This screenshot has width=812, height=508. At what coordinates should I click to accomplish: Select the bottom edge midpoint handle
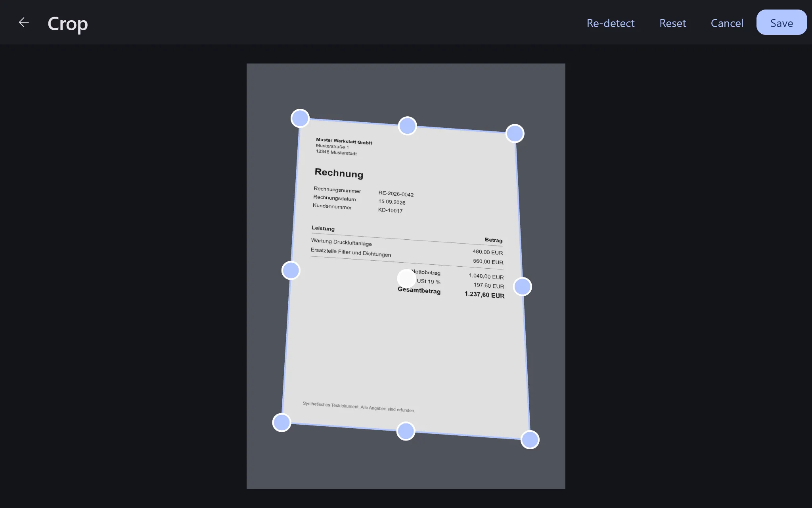tap(406, 431)
